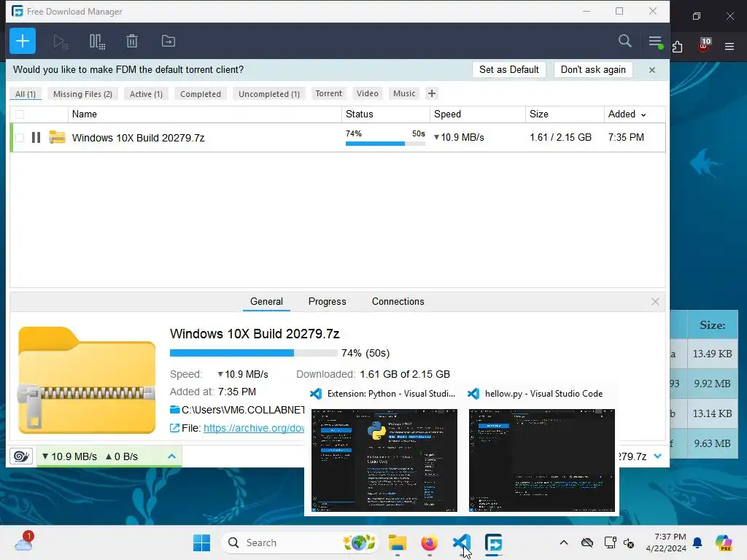Show the All (1) filter
Viewport: 747px width, 560px height.
pos(26,94)
